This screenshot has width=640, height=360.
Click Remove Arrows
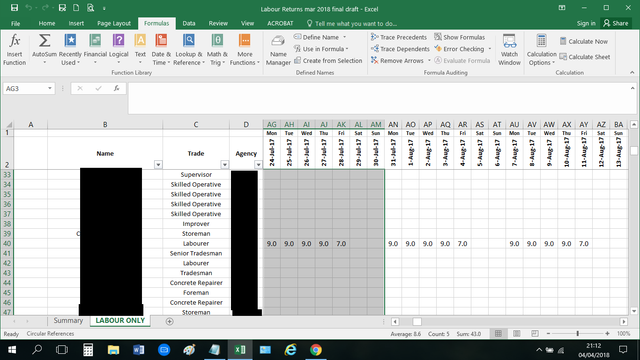click(398, 60)
